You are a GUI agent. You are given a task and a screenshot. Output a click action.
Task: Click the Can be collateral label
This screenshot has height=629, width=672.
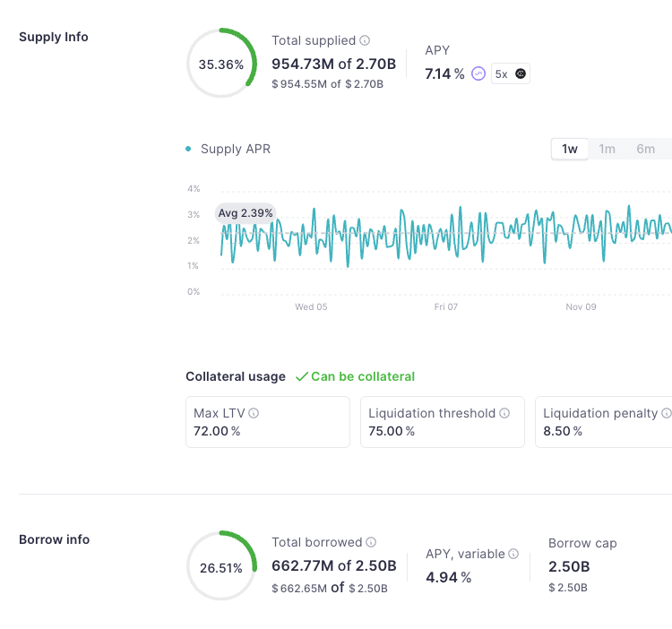tap(363, 376)
